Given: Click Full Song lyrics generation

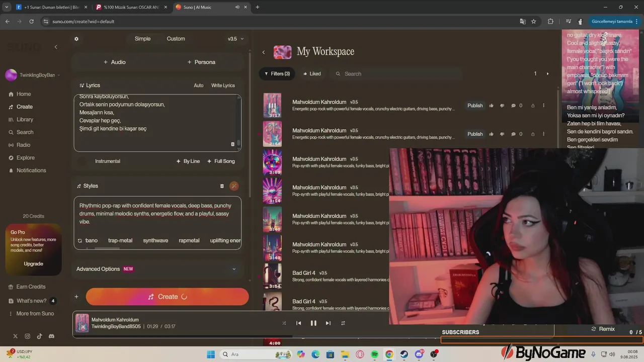Looking at the screenshot, I should pos(221,161).
